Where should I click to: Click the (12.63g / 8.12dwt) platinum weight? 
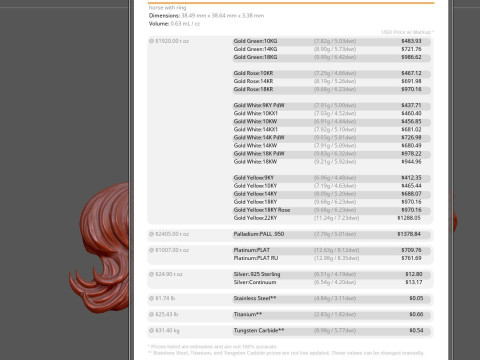[x=336, y=250]
